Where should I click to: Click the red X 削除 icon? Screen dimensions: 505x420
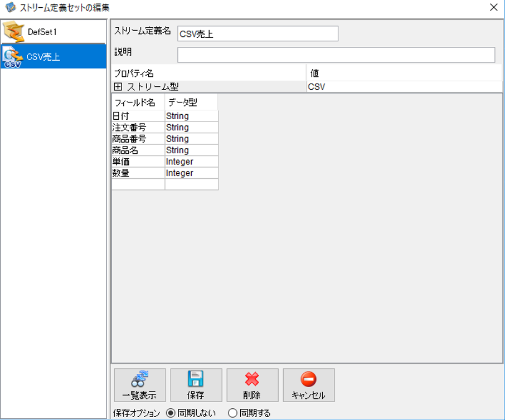click(x=252, y=379)
